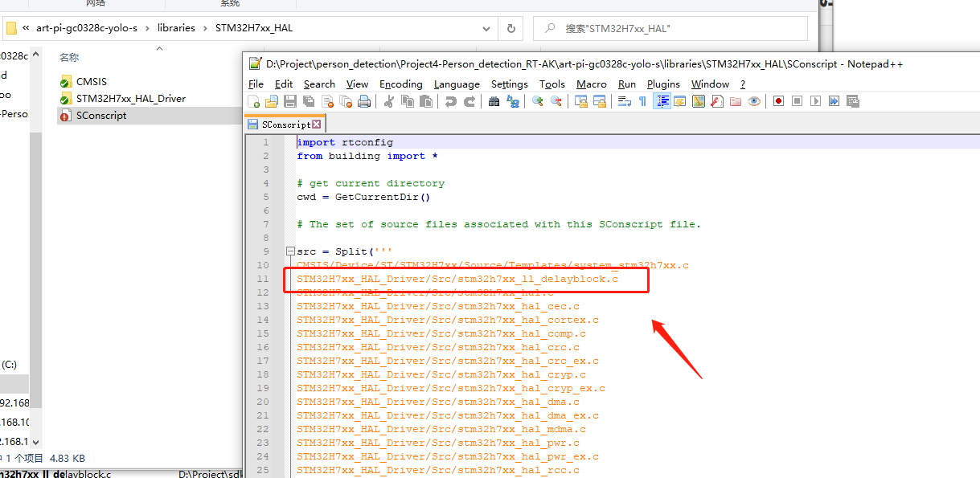Select the CMSIS folder in Explorer
The width and height of the screenshot is (980, 478).
[91, 82]
